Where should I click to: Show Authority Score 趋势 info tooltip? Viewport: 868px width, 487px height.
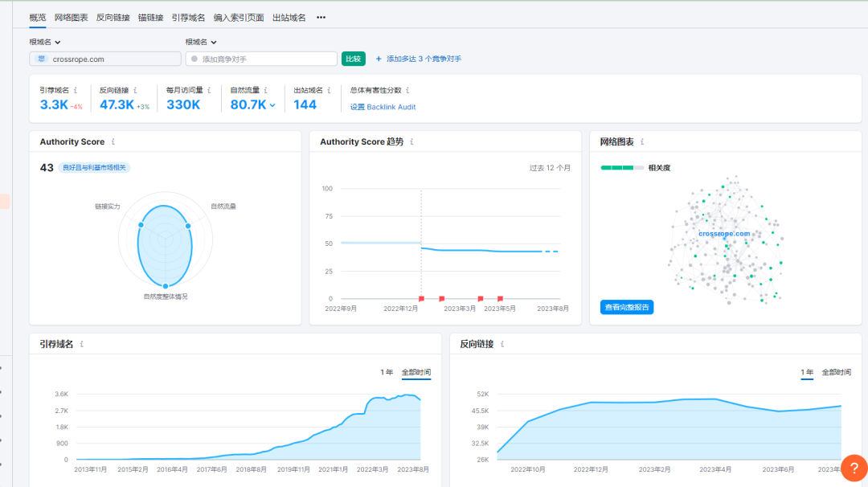(x=411, y=141)
